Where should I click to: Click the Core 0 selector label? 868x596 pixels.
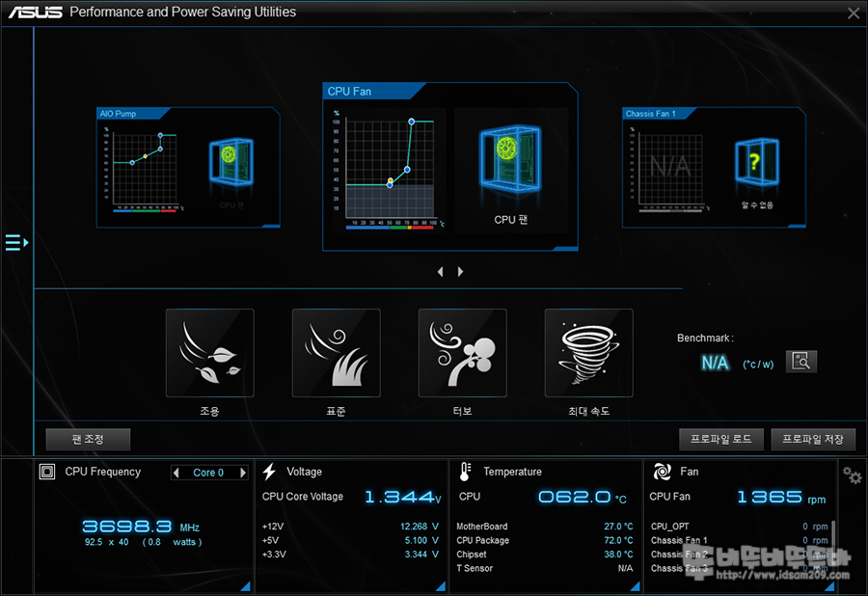point(208,473)
